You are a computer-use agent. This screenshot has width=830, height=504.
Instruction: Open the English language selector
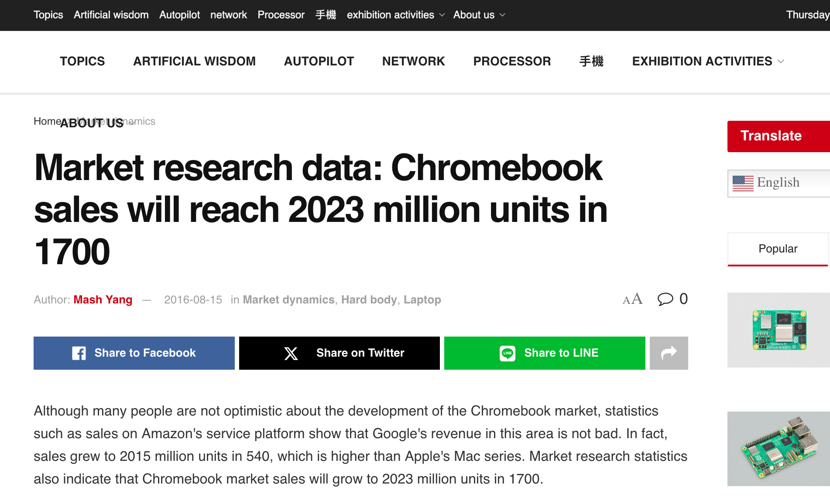[x=779, y=184]
